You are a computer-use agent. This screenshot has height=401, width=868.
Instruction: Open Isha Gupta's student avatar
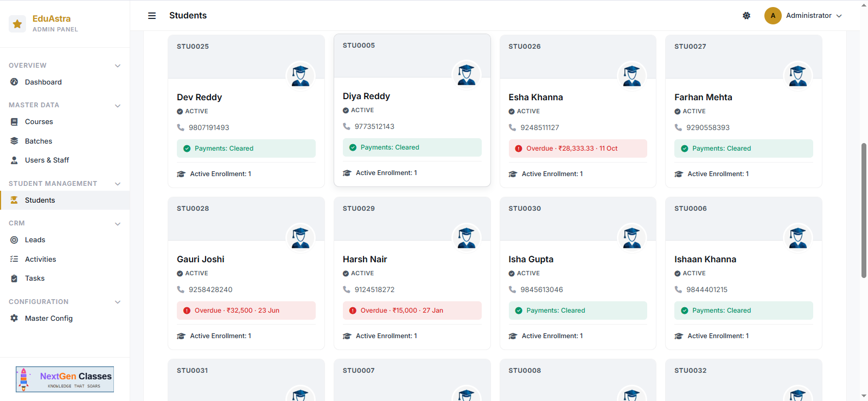coord(632,238)
